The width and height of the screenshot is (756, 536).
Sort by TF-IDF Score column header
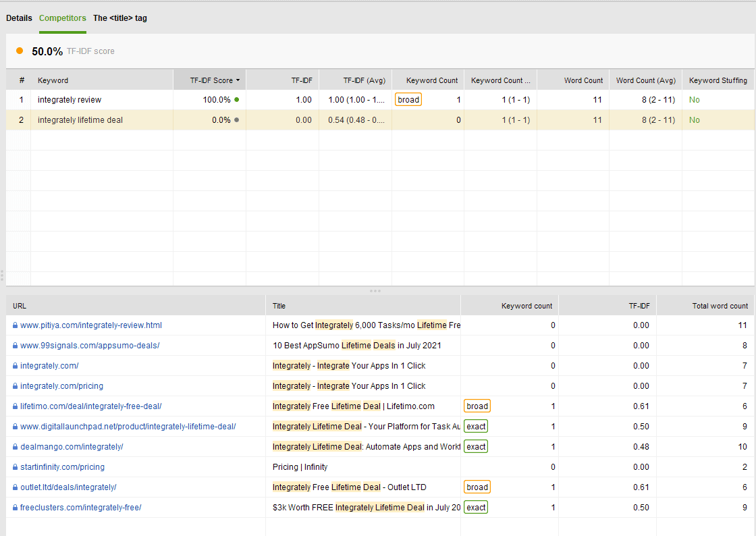pyautogui.click(x=210, y=80)
